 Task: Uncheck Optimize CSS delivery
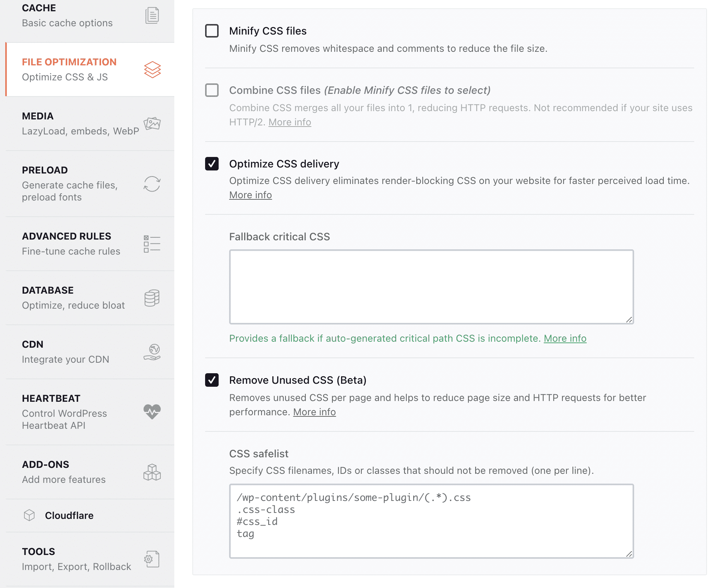tap(212, 164)
